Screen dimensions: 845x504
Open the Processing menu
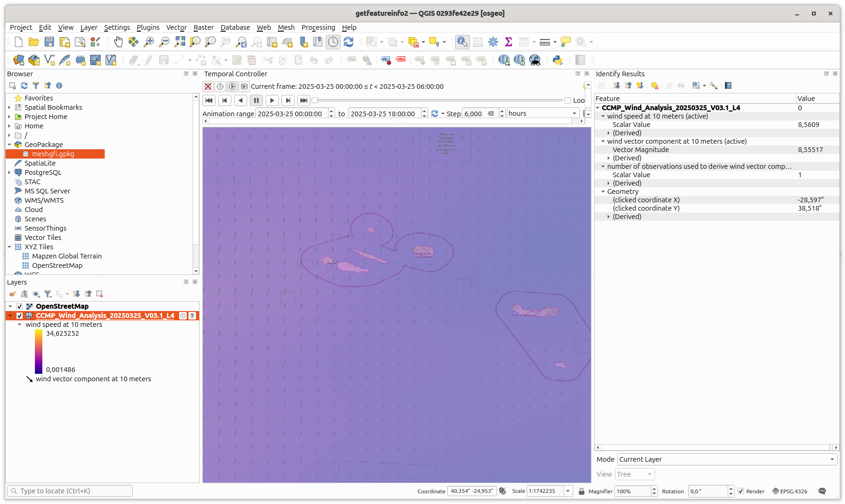pos(318,27)
